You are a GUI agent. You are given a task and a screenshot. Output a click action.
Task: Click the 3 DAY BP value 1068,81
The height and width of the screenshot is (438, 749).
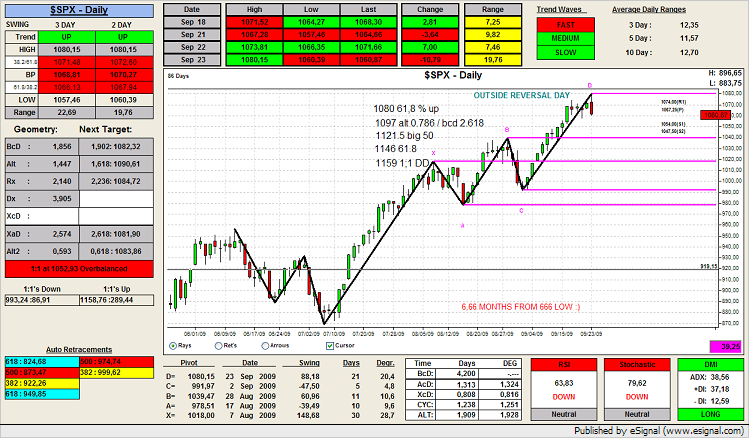coord(67,75)
